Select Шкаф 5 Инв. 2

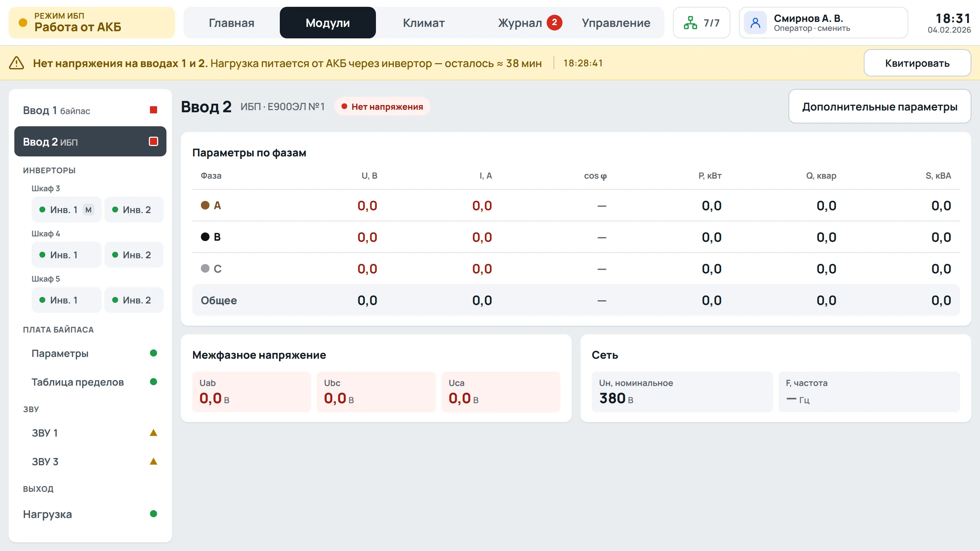(x=134, y=300)
